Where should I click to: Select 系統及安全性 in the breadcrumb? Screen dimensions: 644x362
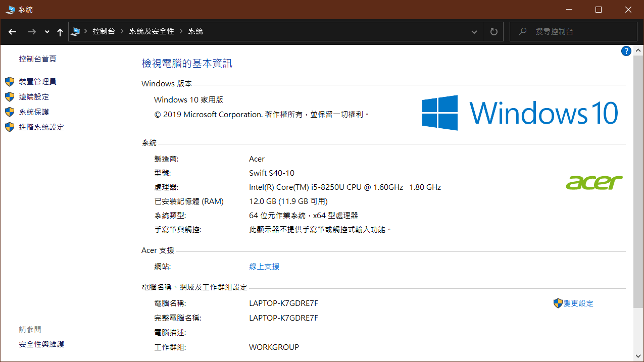(x=152, y=31)
